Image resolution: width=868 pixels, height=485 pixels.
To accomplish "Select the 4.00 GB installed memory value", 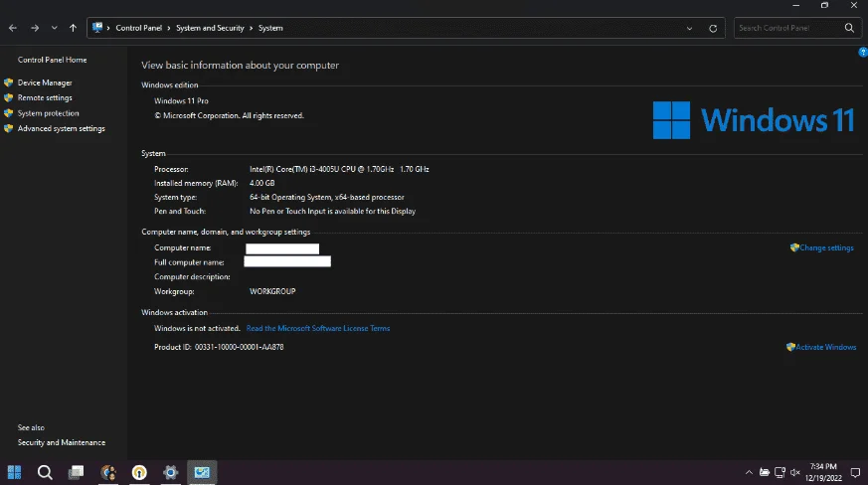I will 261,183.
